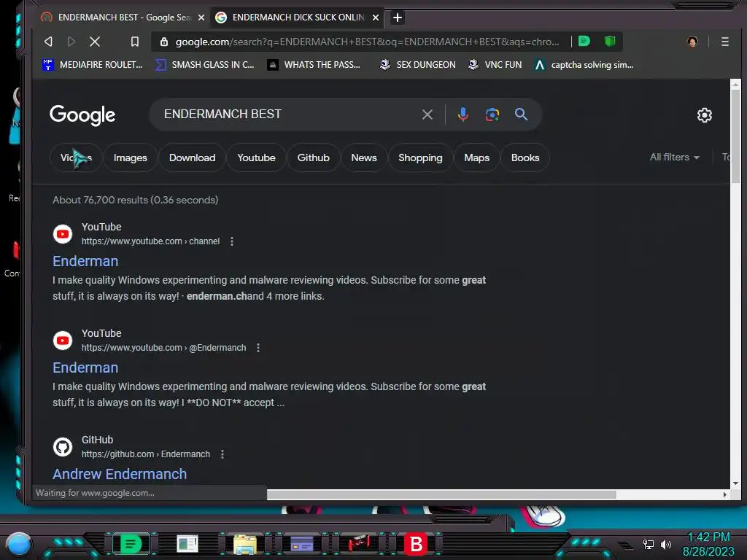The height and width of the screenshot is (560, 747).
Task: Click the Google logo
Action: 82,114
